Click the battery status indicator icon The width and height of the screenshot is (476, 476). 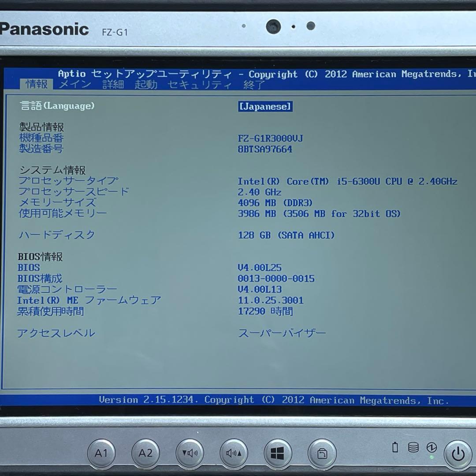[x=394, y=448]
